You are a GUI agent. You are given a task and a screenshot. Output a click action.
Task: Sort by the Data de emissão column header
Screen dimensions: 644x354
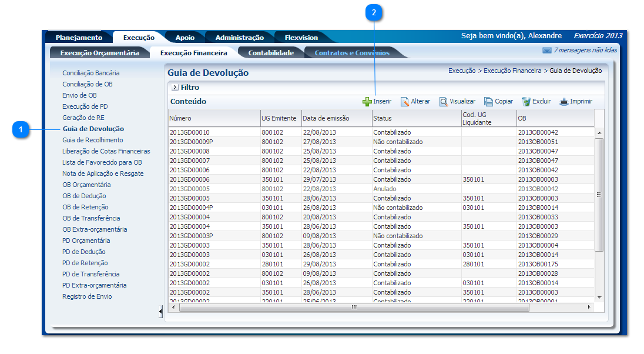[x=326, y=118]
